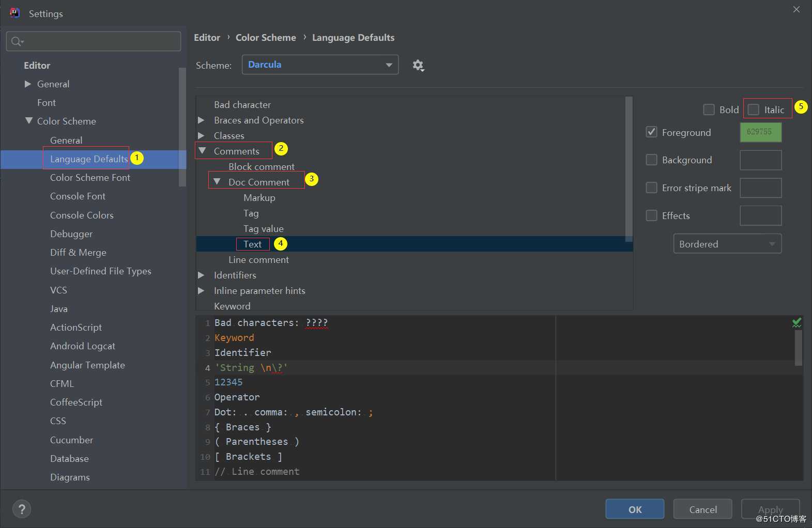Select Cucumber color settings item
Viewport: 812px width, 528px height.
pyautogui.click(x=71, y=440)
